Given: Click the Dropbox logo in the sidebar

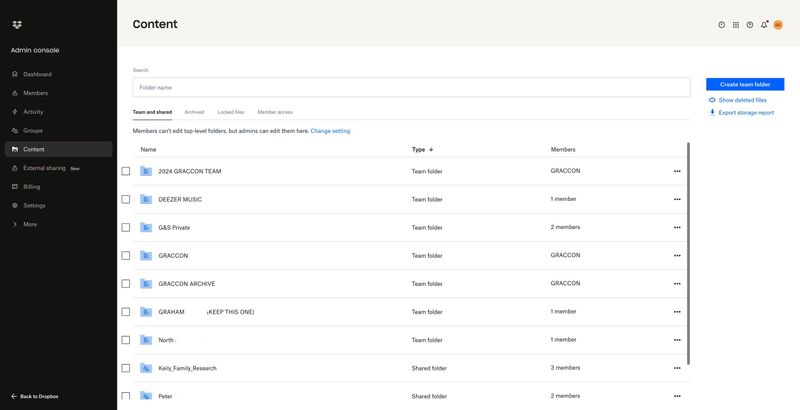Looking at the screenshot, I should coord(18,24).
